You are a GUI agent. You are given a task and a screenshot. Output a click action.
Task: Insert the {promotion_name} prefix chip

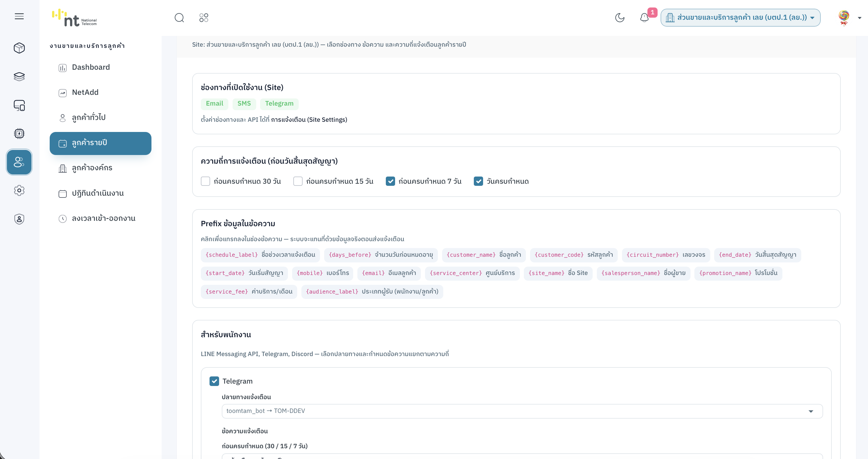pyautogui.click(x=738, y=273)
